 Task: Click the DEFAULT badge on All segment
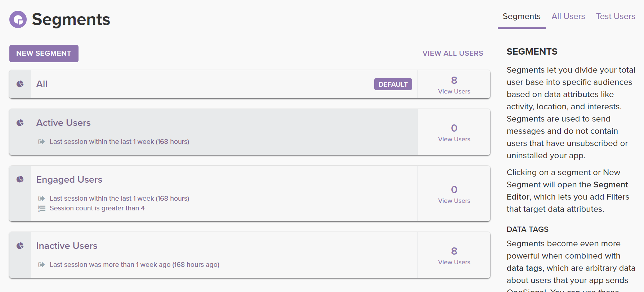point(393,84)
